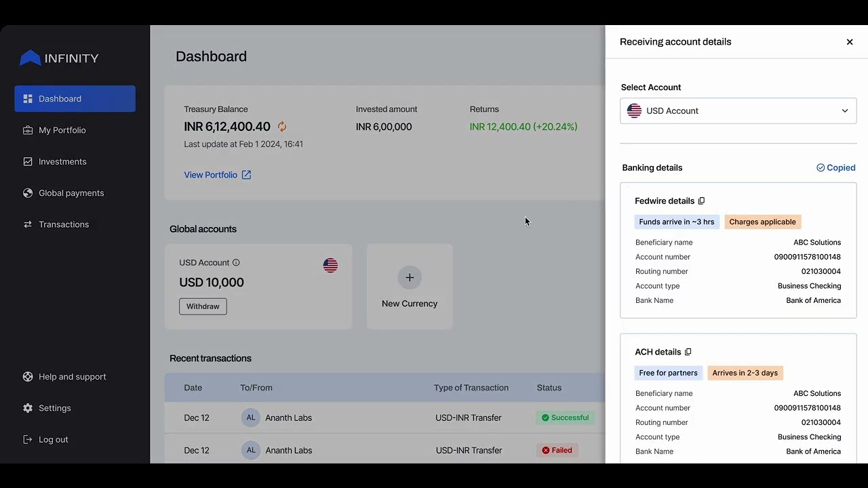Click the Transactions arrows icon
The height and width of the screenshot is (488, 868).
[28, 224]
